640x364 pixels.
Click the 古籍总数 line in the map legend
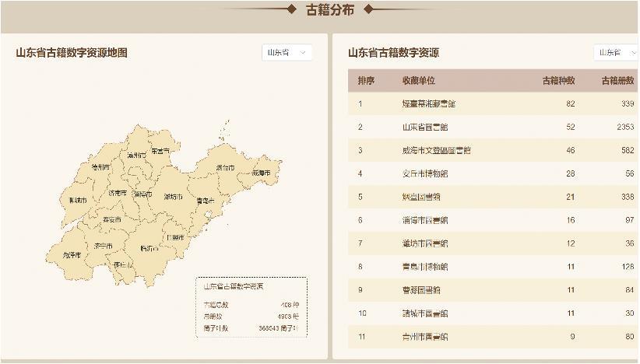pos(251,305)
